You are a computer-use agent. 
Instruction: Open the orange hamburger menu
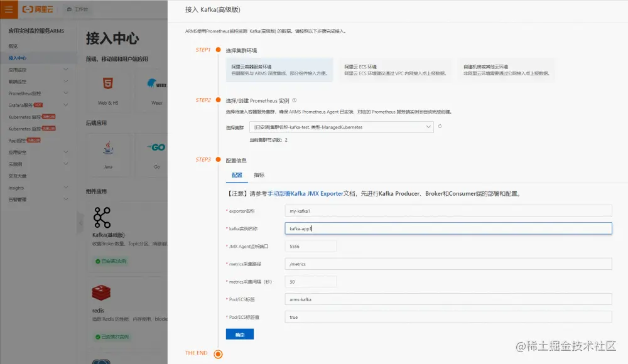9,9
